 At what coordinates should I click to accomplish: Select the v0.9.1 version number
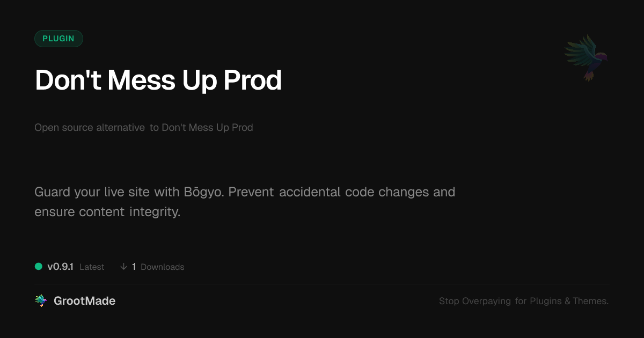(60, 267)
